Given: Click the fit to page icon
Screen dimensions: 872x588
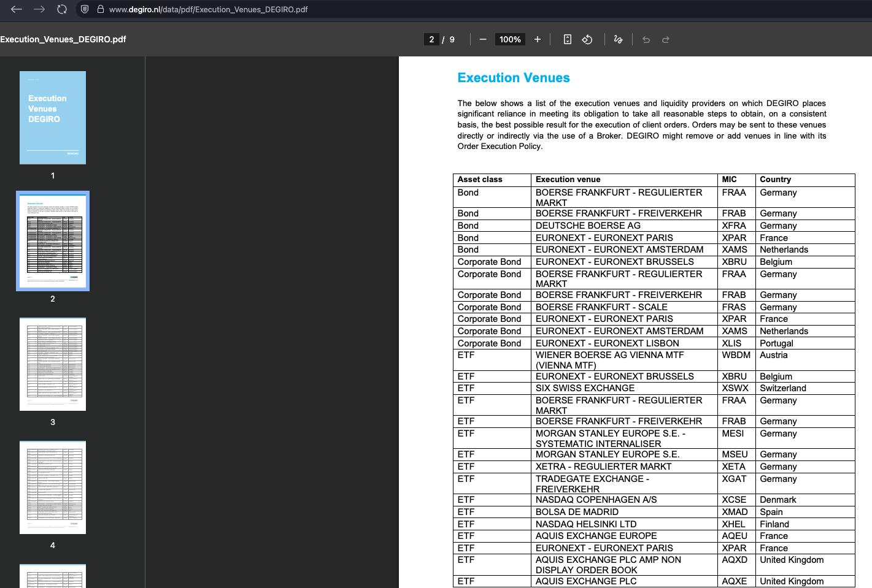Looking at the screenshot, I should (x=568, y=39).
